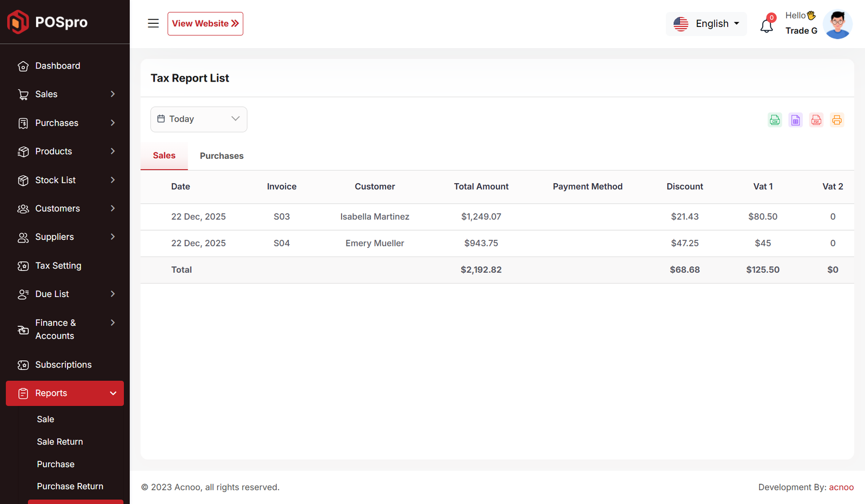Open the notifications bell
Viewport: 865px width, 504px height.
pos(766,25)
